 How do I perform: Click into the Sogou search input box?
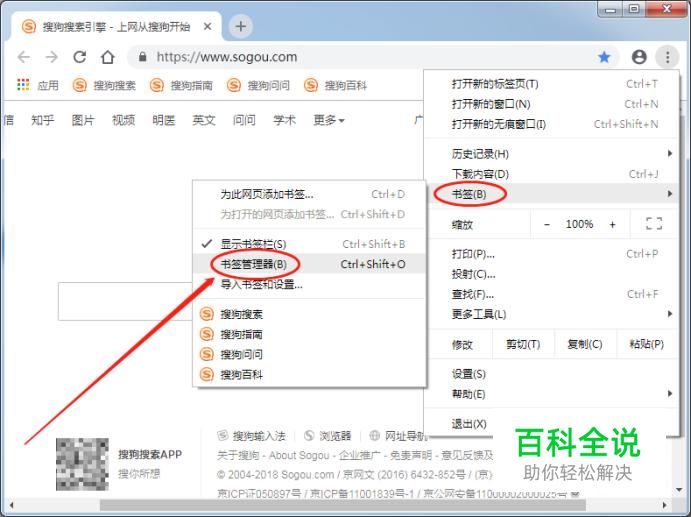(126, 301)
